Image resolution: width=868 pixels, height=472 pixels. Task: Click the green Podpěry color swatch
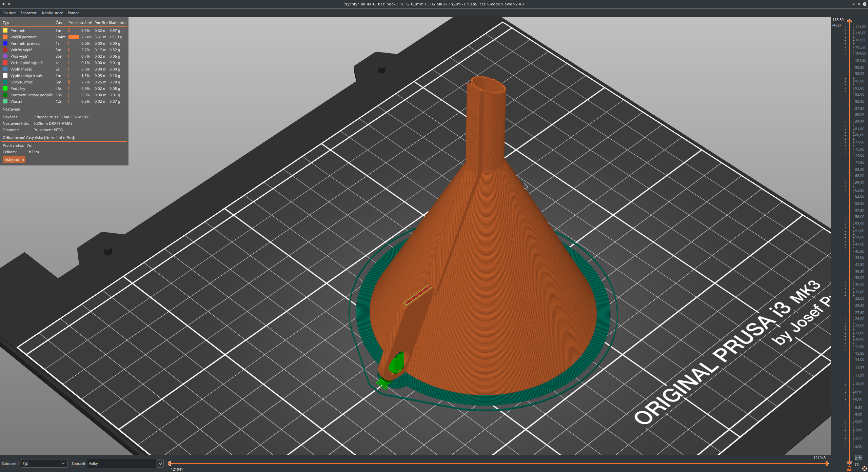5,88
